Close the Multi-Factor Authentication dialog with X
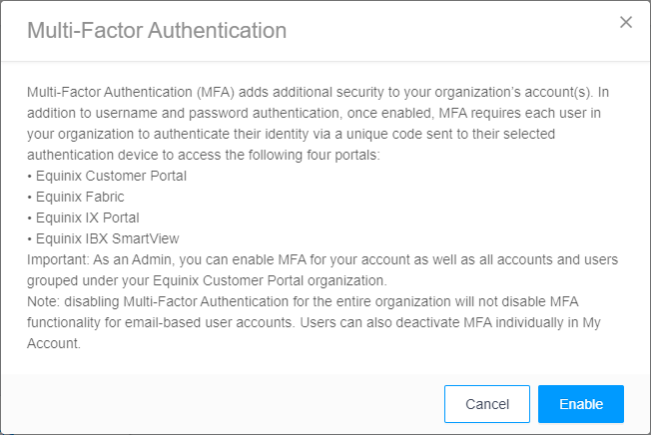The width and height of the screenshot is (652, 436). coord(626,22)
